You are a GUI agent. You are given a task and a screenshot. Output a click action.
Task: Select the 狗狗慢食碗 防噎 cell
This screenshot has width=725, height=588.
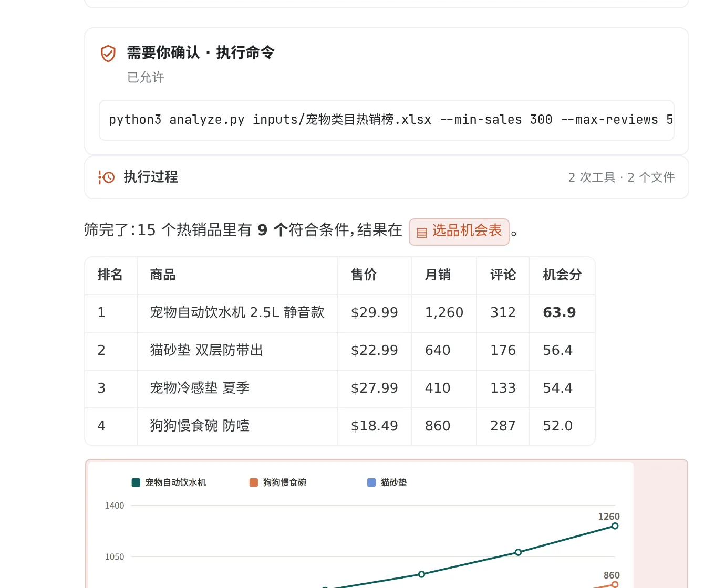pos(237,426)
